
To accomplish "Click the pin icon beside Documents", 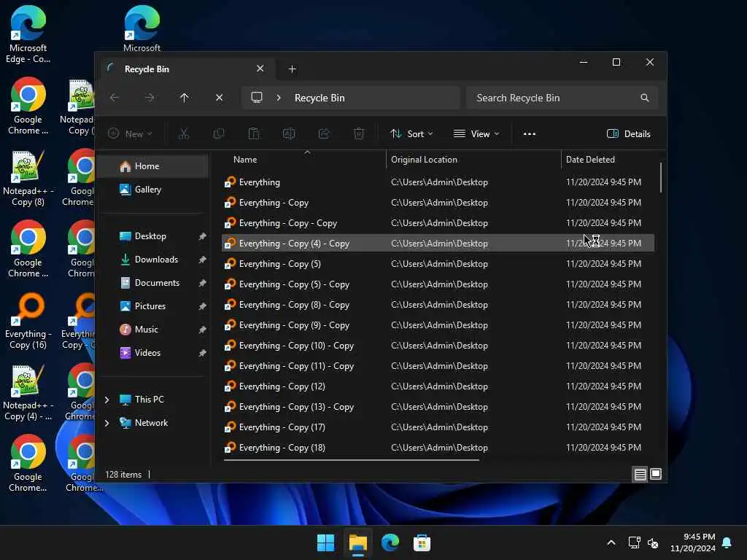I will tap(203, 283).
